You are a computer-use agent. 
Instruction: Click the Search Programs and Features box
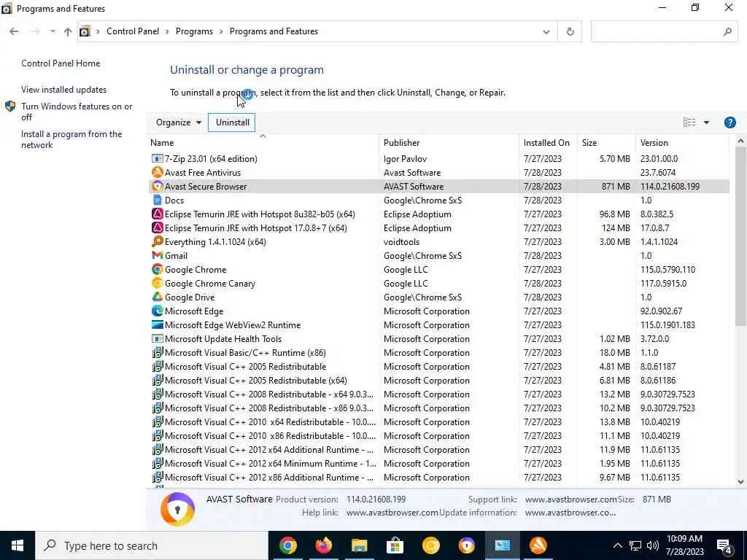click(x=664, y=31)
